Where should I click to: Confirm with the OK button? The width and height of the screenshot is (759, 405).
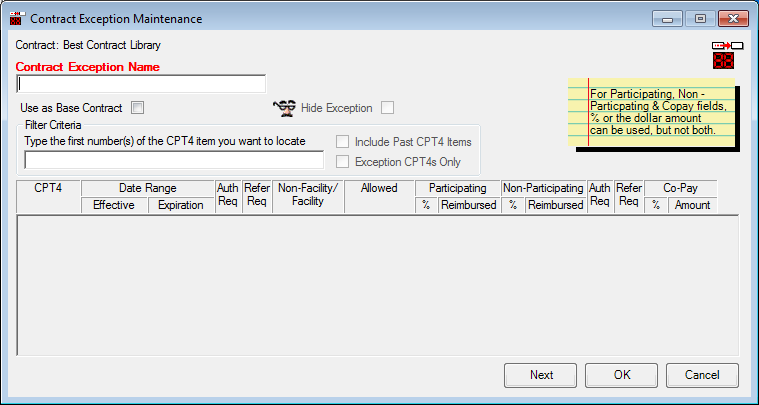tap(622, 375)
